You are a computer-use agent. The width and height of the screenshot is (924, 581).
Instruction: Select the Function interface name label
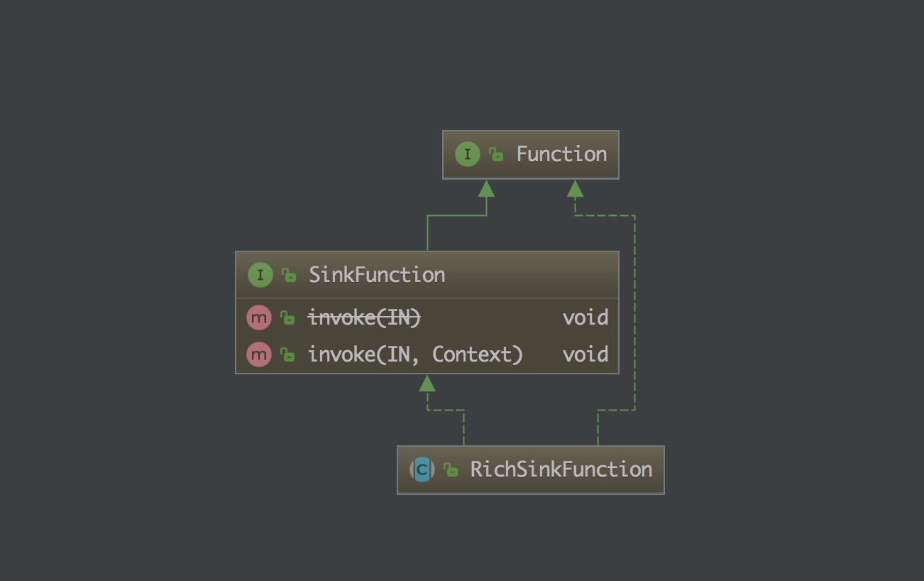pos(561,154)
